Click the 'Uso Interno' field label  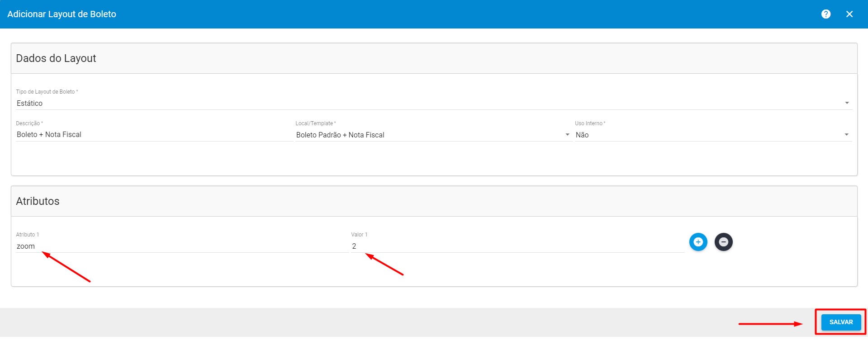(x=590, y=123)
